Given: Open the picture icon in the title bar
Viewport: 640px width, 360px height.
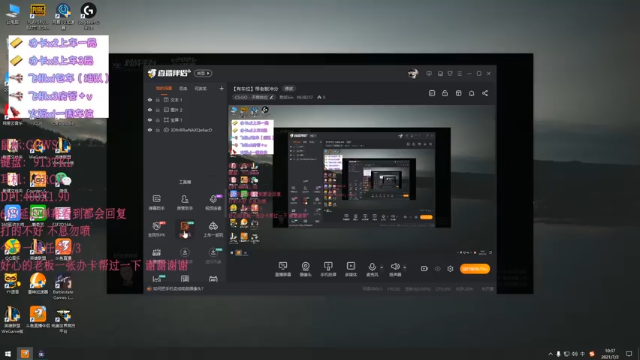Looking at the screenshot, I should [440, 73].
